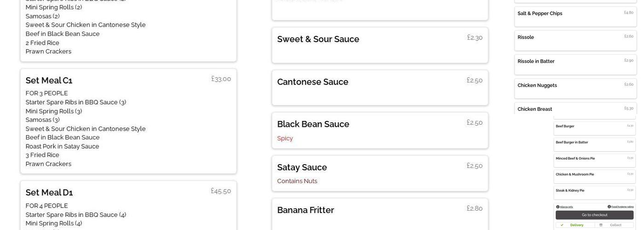Add Set Meal D1 for 4 people
Image resolution: width=644 pixels, height=230 pixels.
click(x=128, y=205)
